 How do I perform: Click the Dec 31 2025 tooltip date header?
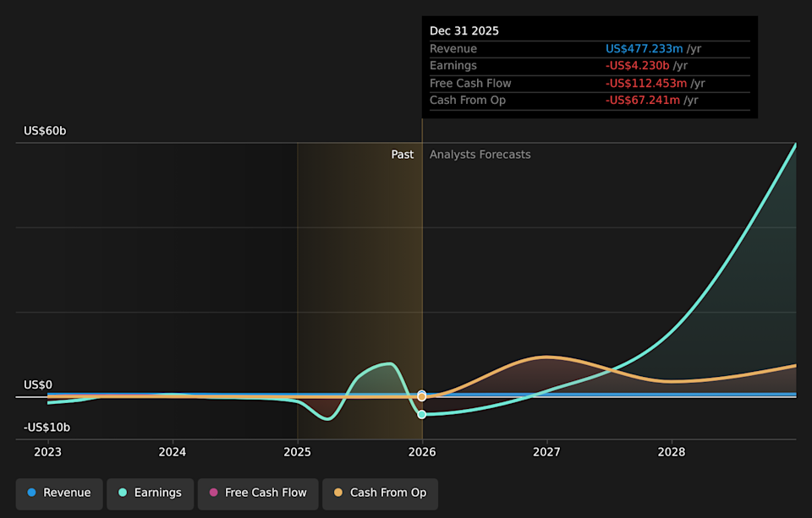(464, 31)
